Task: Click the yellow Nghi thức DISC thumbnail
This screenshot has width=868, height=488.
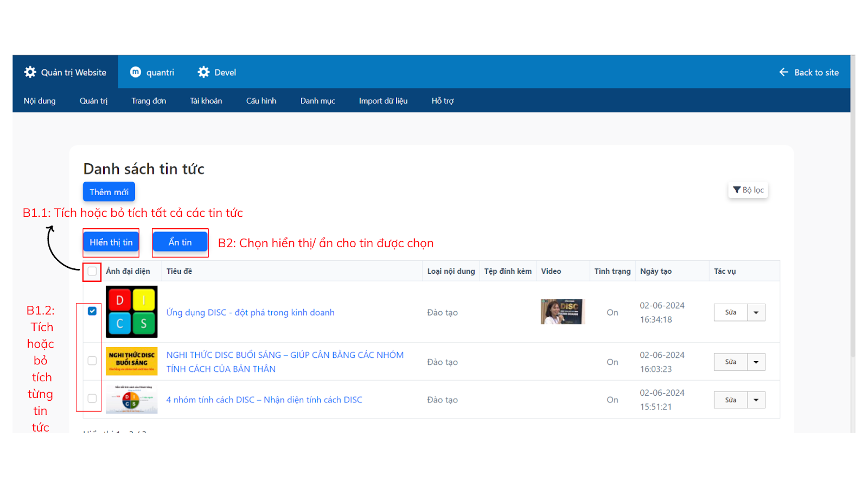Action: pyautogui.click(x=131, y=361)
